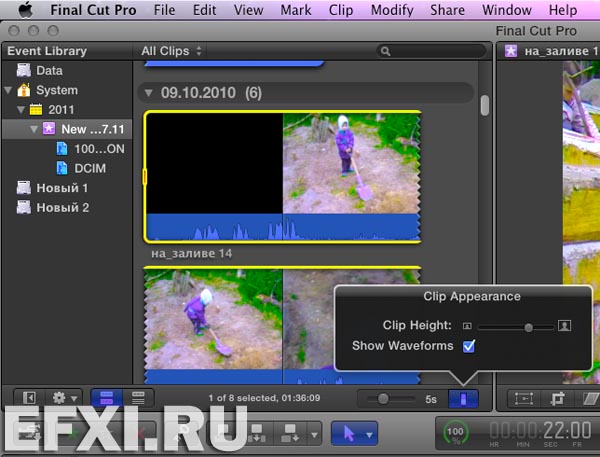Click the на_заливе 14 clip label
Viewport: 600px width, 457px height.
(192, 254)
